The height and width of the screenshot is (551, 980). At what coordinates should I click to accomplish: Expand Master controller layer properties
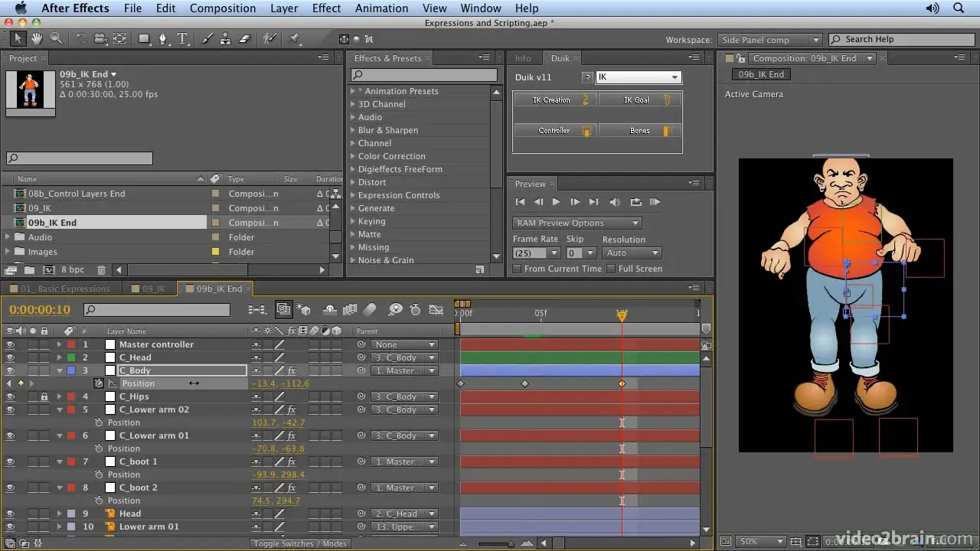(x=59, y=345)
